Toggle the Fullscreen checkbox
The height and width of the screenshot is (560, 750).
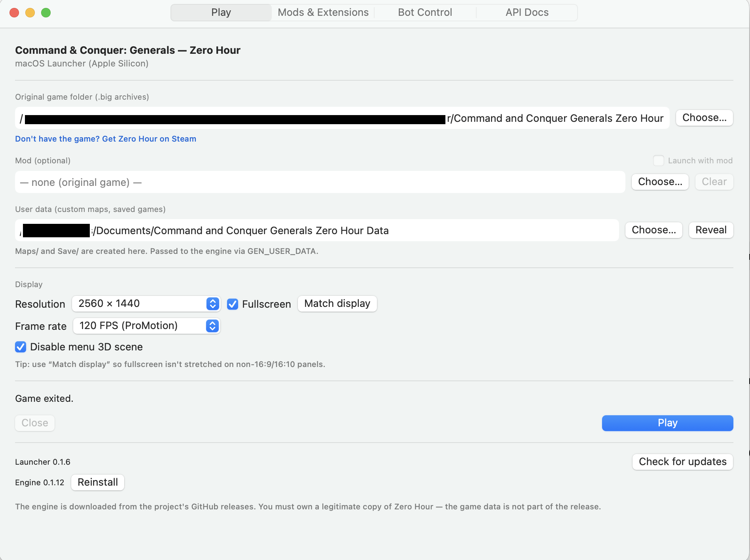pyautogui.click(x=233, y=304)
